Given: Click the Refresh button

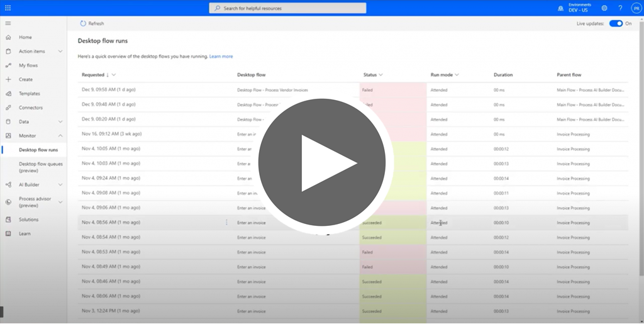Looking at the screenshot, I should tap(92, 23).
